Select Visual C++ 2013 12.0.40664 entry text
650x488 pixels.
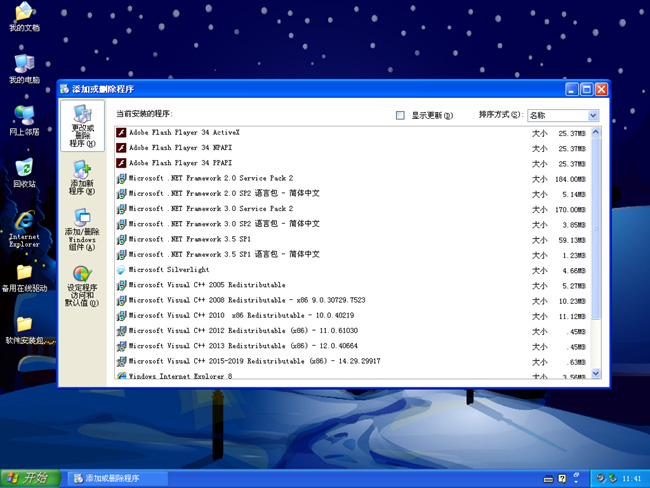243,346
